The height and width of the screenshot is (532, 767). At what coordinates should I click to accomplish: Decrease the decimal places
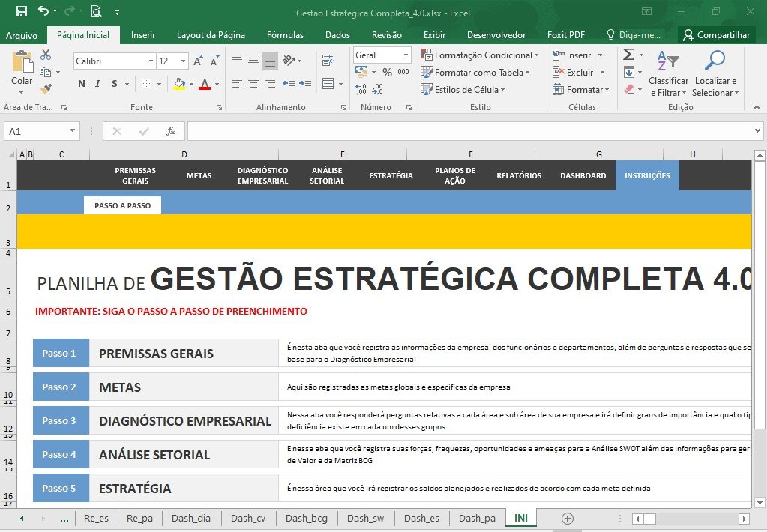[x=378, y=89]
